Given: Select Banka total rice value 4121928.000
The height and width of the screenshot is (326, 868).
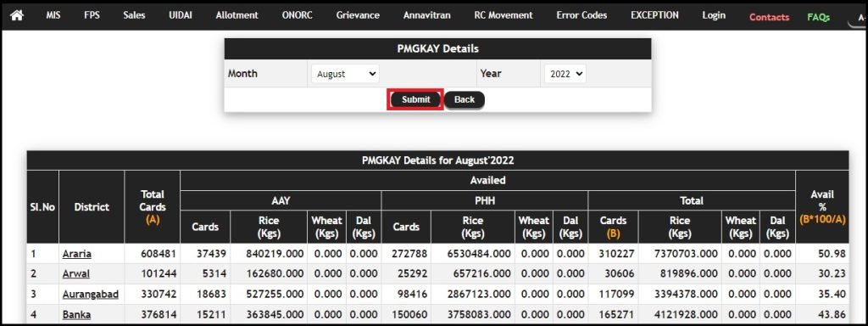Looking at the screenshot, I should (685, 315).
